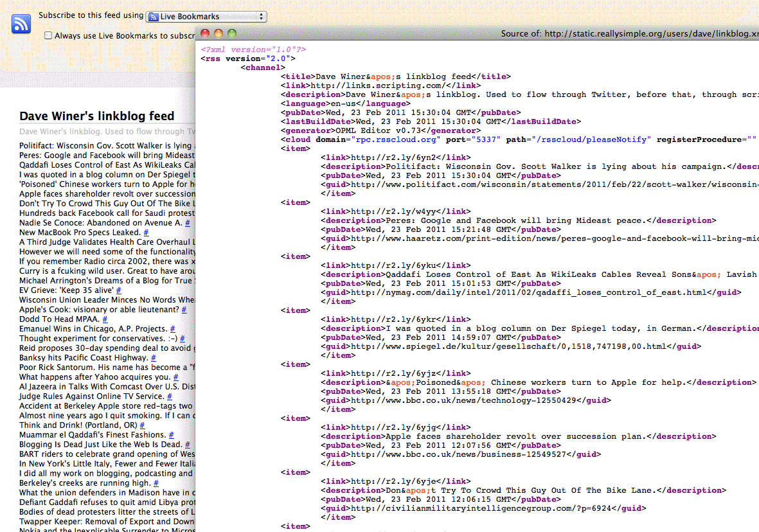Open the Live Bookmarks dropdown
This screenshot has width=759, height=532.
tap(206, 17)
